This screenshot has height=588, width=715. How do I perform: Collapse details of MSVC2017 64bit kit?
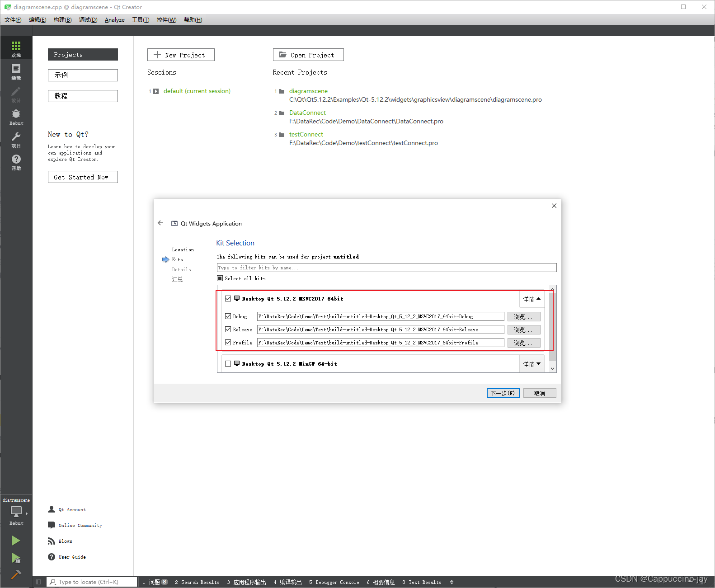pyautogui.click(x=532, y=299)
